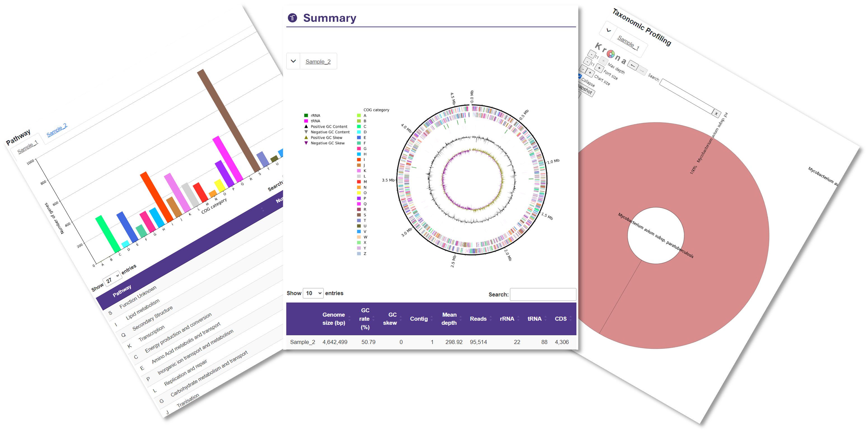868x433 pixels.
Task: Click the Summary table Search field
Action: (x=543, y=294)
